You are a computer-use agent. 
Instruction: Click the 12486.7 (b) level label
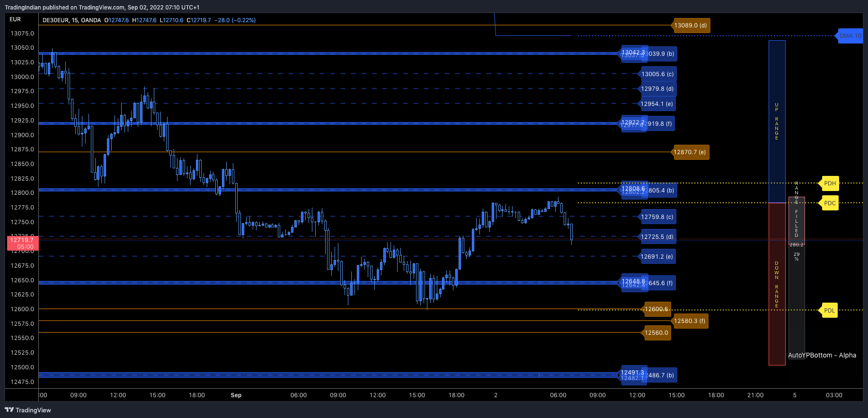click(x=662, y=375)
